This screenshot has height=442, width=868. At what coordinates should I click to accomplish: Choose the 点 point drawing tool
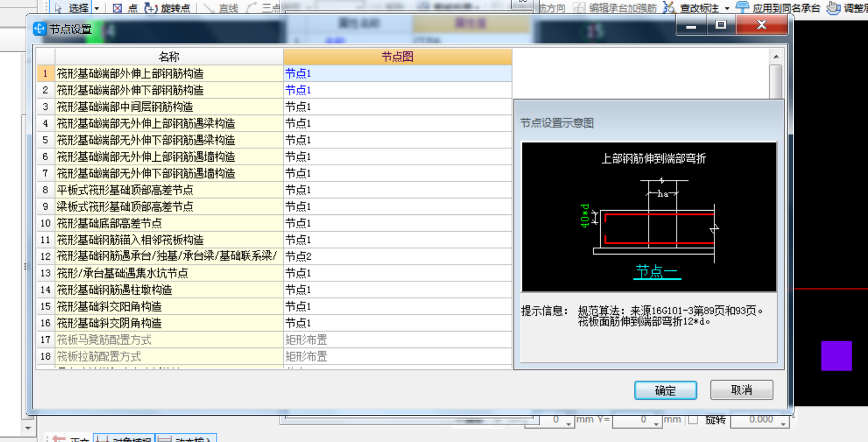click(x=126, y=8)
